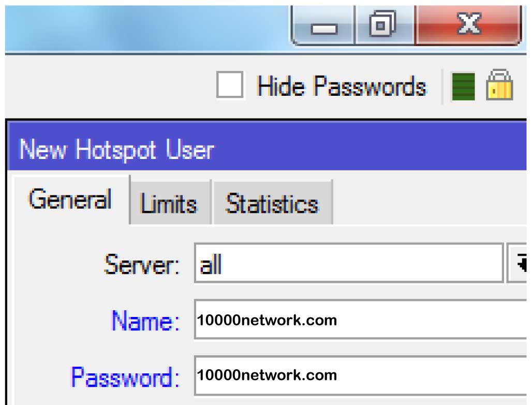Switch to the General tab
The image size is (532, 405).
pos(70,199)
